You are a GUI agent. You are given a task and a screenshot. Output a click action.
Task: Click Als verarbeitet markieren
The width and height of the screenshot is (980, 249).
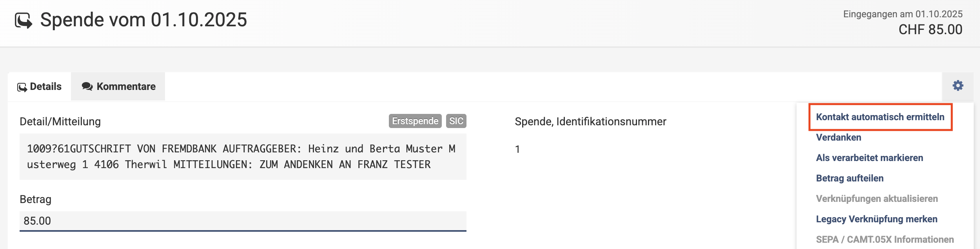click(869, 158)
